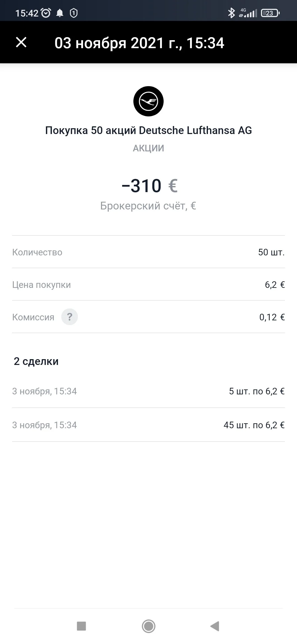
Task: Tap the Android home circle button
Action: point(148,626)
